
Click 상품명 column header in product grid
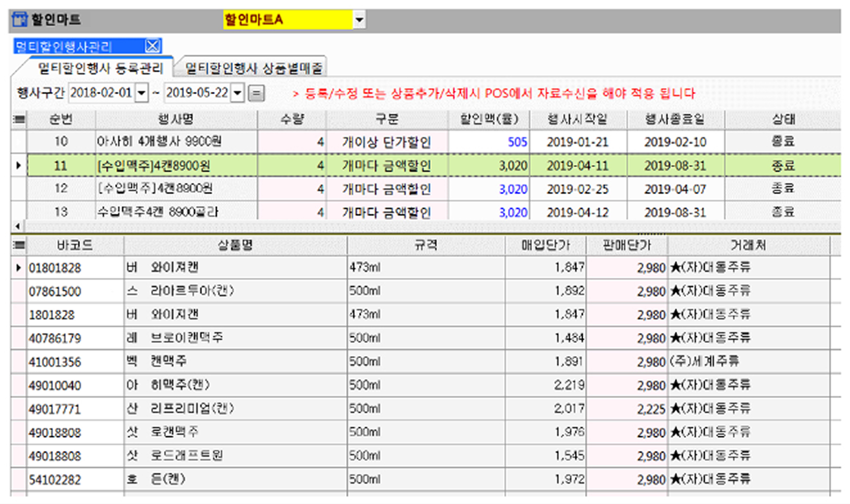pos(235,245)
